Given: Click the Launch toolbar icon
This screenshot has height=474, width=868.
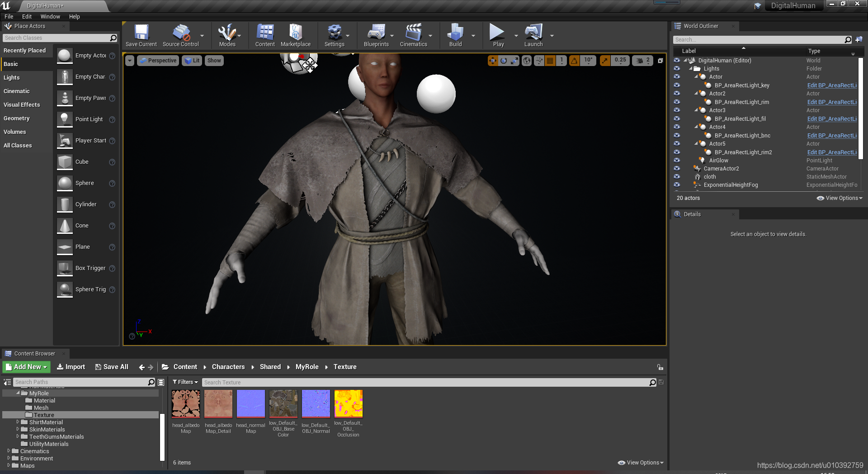Looking at the screenshot, I should pyautogui.click(x=533, y=33).
